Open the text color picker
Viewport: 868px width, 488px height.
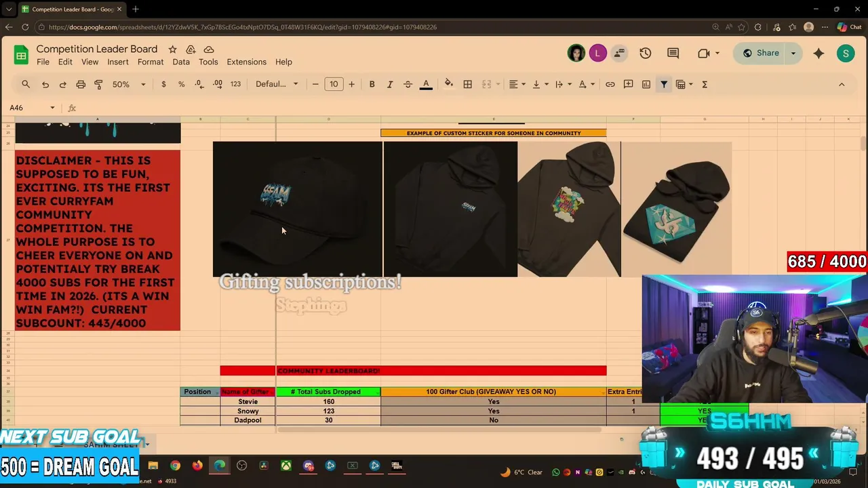(x=426, y=84)
